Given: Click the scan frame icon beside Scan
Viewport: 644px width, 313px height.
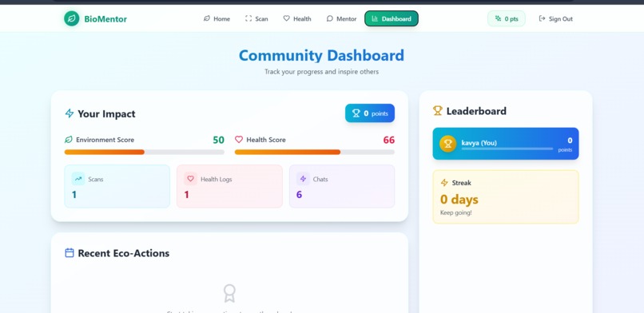Looking at the screenshot, I should (x=248, y=18).
